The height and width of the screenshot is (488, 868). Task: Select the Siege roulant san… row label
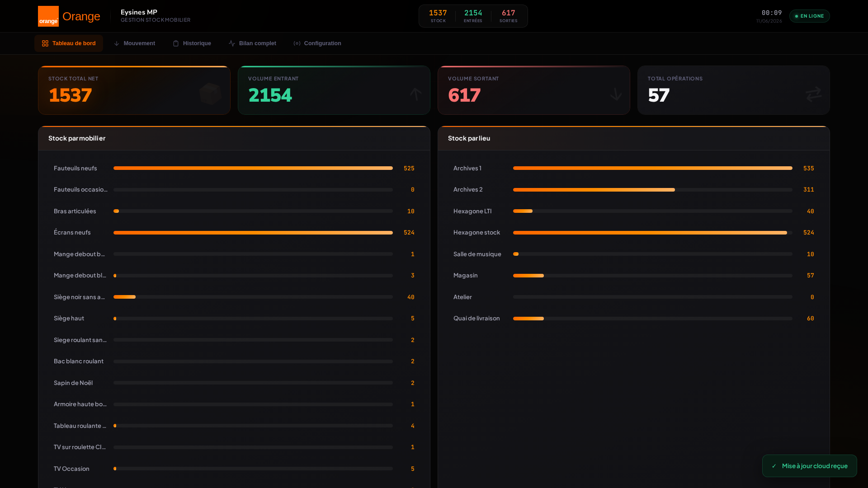80,340
